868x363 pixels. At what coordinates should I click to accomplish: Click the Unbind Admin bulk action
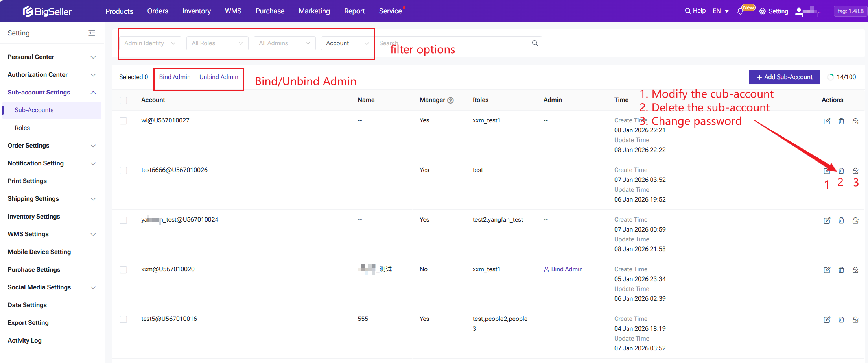pyautogui.click(x=219, y=77)
